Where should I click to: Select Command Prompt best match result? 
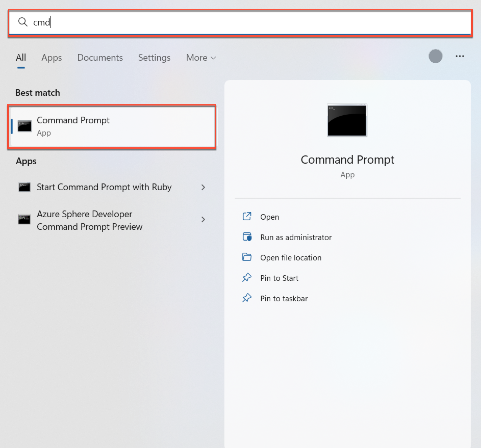tap(112, 126)
